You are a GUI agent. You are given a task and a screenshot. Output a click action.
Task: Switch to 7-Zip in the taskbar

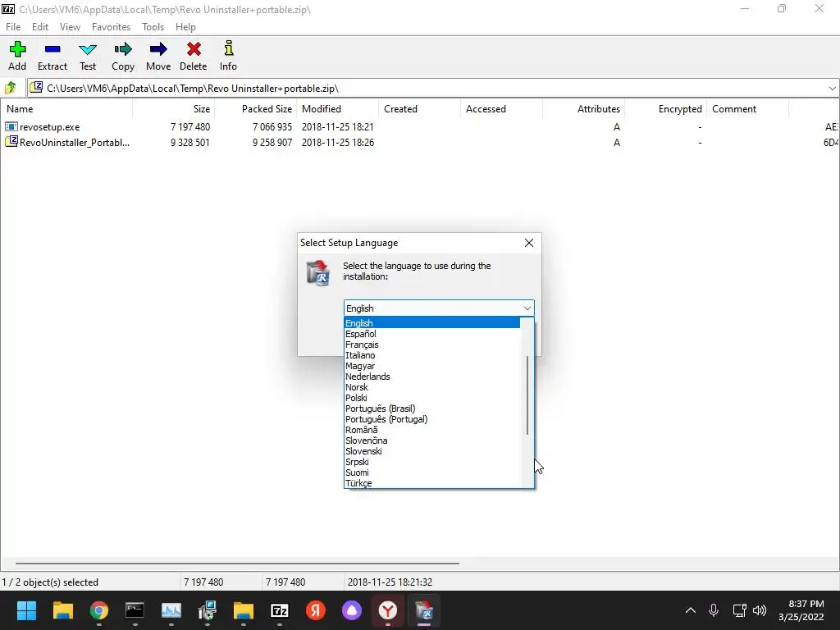point(280,610)
